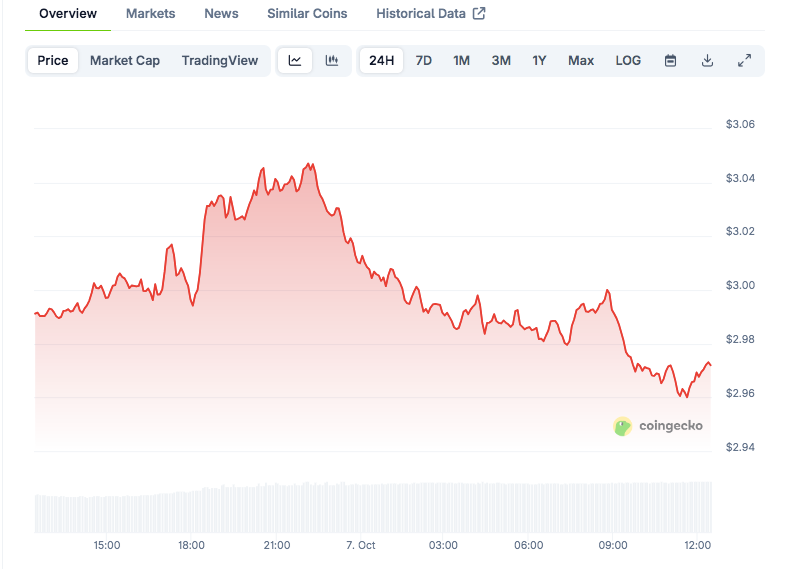Image resolution: width=786 pixels, height=569 pixels.
Task: Open the calendar date range picker
Action: 671,60
